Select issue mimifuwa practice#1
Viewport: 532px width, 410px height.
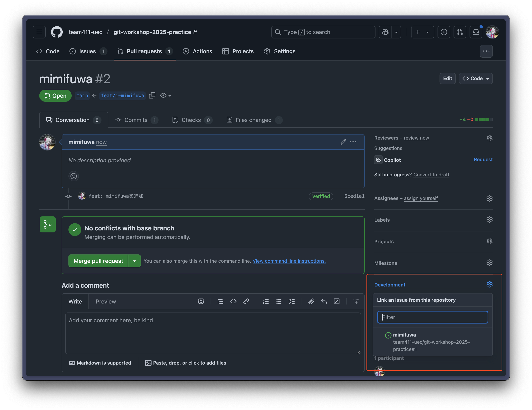coord(432,342)
